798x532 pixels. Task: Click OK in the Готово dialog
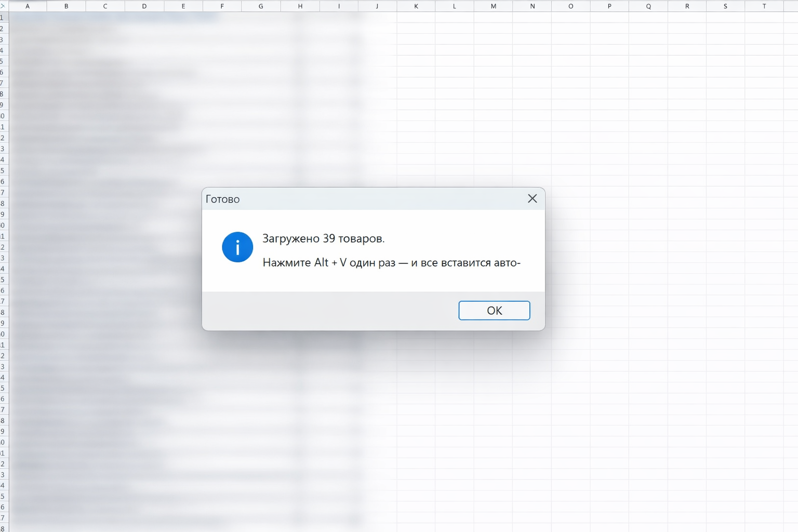[494, 311]
